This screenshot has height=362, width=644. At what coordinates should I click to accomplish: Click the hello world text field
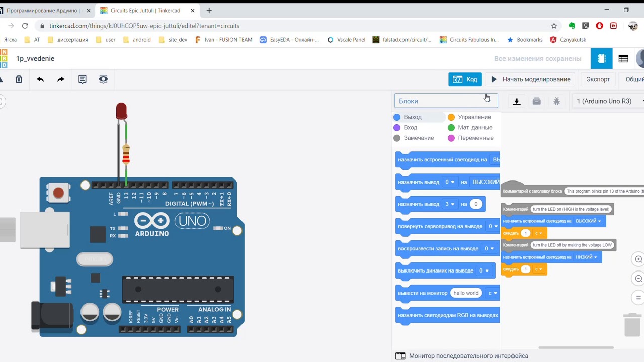click(x=466, y=293)
